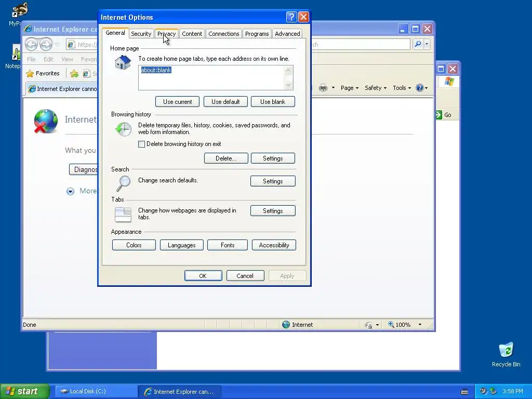Open the Connections tab
This screenshot has height=399, width=532.
[x=223, y=34]
